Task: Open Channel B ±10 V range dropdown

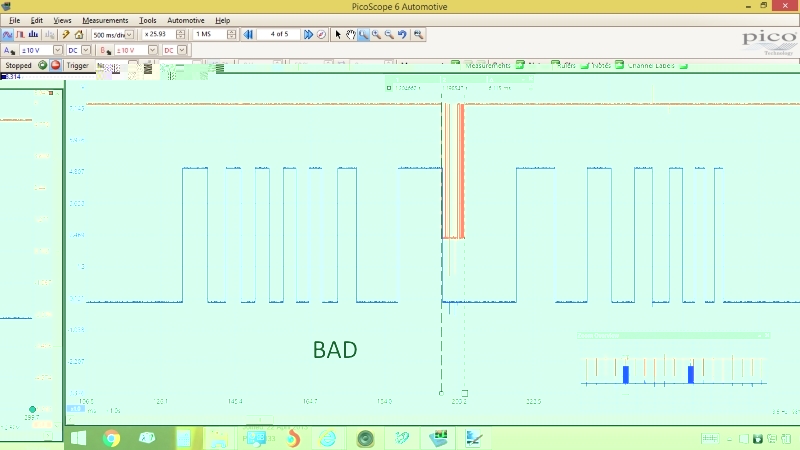Action: tap(153, 50)
